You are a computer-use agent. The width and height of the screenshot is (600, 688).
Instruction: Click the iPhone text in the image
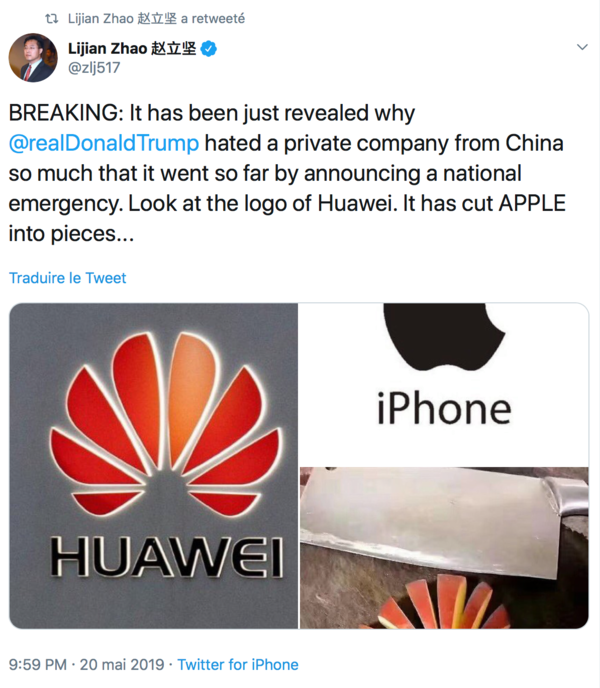[444, 409]
